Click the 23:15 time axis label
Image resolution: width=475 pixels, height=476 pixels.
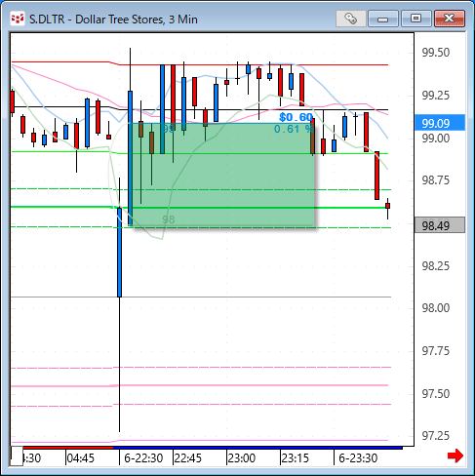click(x=296, y=458)
